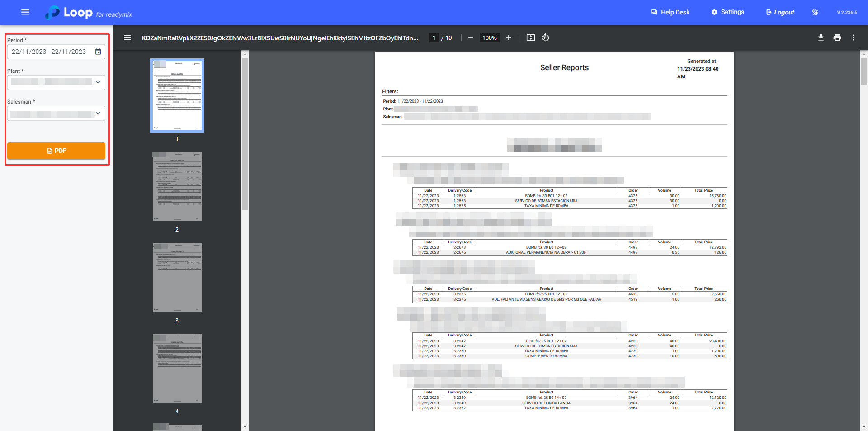This screenshot has width=868, height=431.
Task: Download the PDF report
Action: coord(821,38)
